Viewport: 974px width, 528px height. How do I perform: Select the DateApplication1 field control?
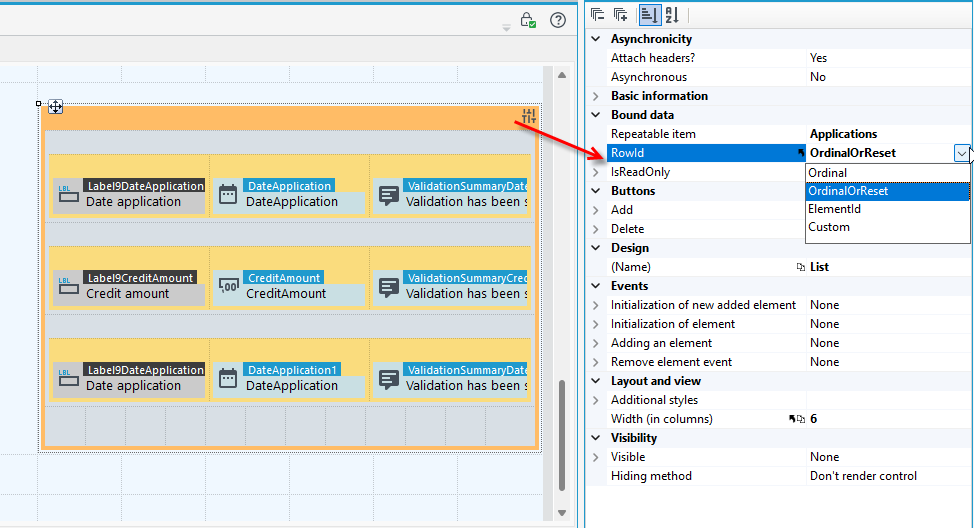pos(289,378)
